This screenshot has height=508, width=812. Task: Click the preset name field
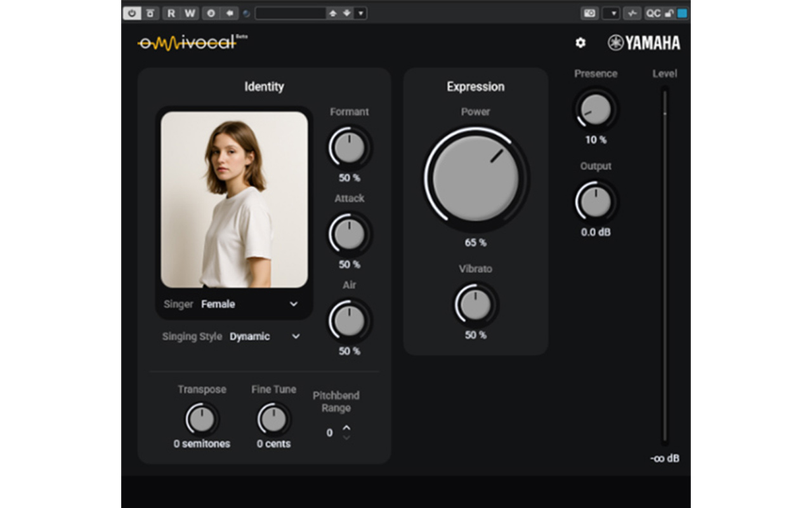pos(292,13)
